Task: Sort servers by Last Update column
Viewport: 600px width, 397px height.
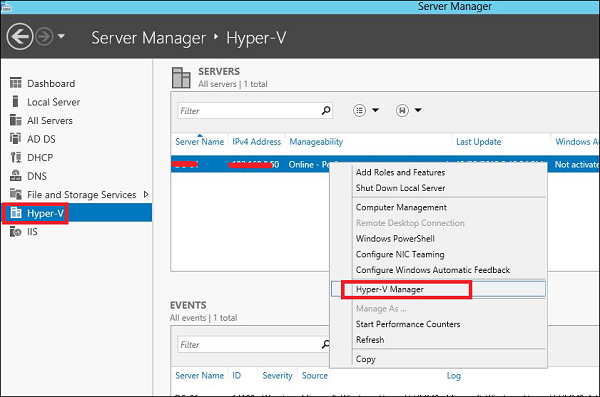Action: pos(478,142)
